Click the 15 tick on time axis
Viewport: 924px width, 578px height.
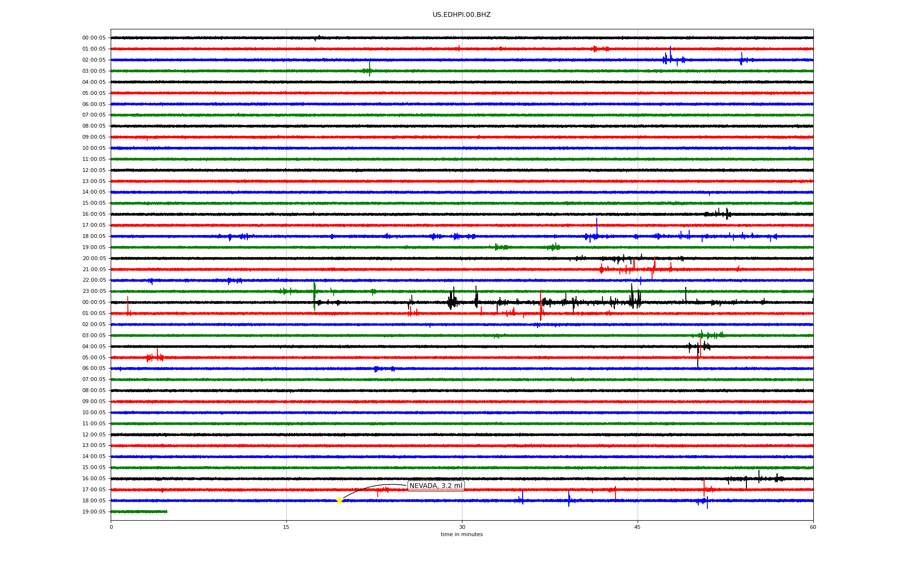(286, 527)
